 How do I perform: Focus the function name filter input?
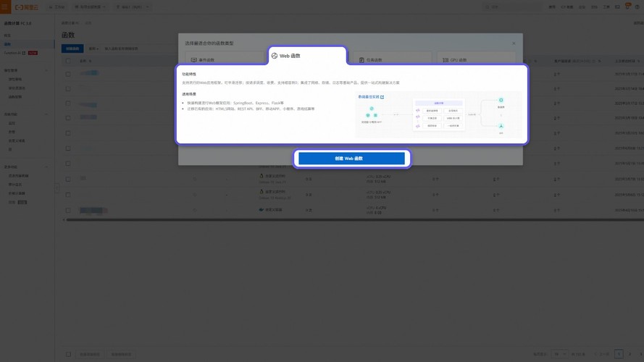(x=140, y=49)
